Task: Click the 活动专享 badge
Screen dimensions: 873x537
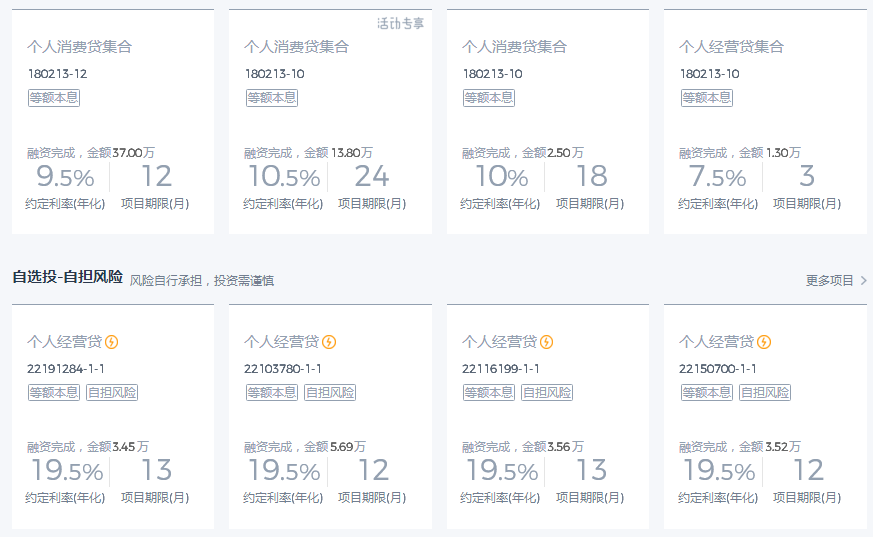Action: 401,23
